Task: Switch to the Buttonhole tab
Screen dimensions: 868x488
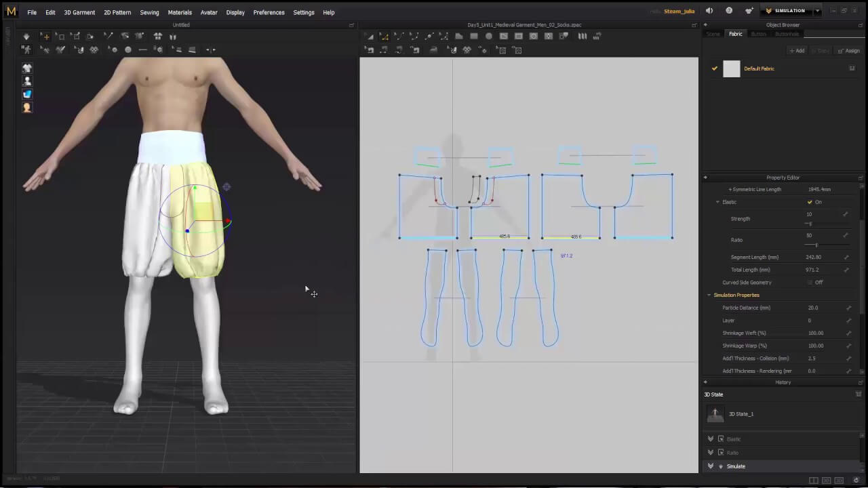Action: [787, 34]
